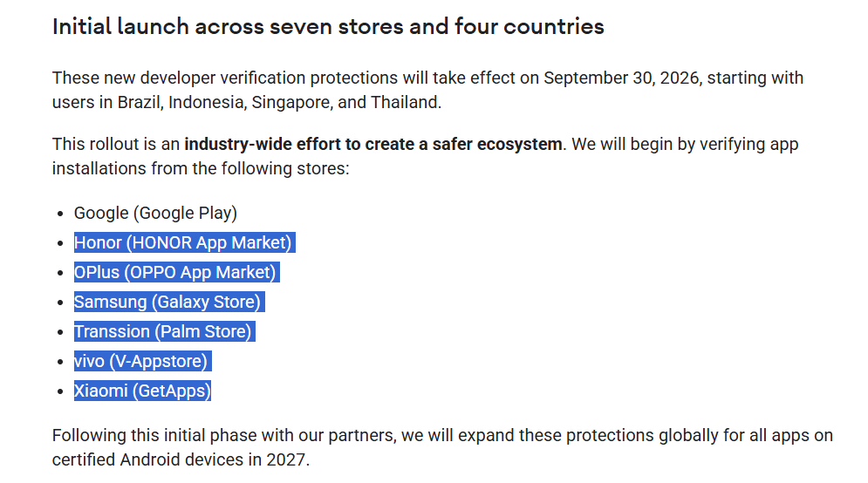Click the bold text 'industry-wide effort to create a safer ecosystem'
The image size is (868, 483).
pos(373,144)
